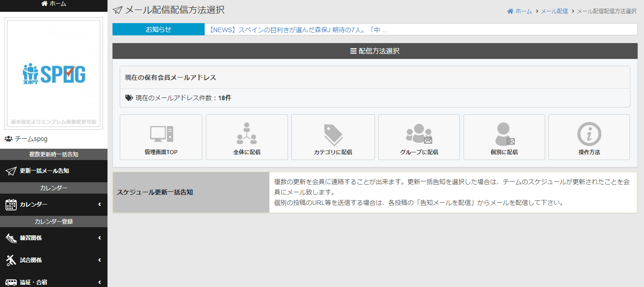Select the グループに配信 group icon
Viewport: 644px width, 287px height.
(419, 134)
